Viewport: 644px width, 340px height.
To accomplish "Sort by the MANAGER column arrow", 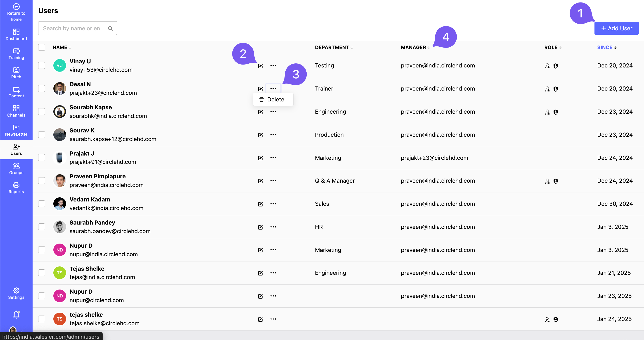I will (x=429, y=48).
